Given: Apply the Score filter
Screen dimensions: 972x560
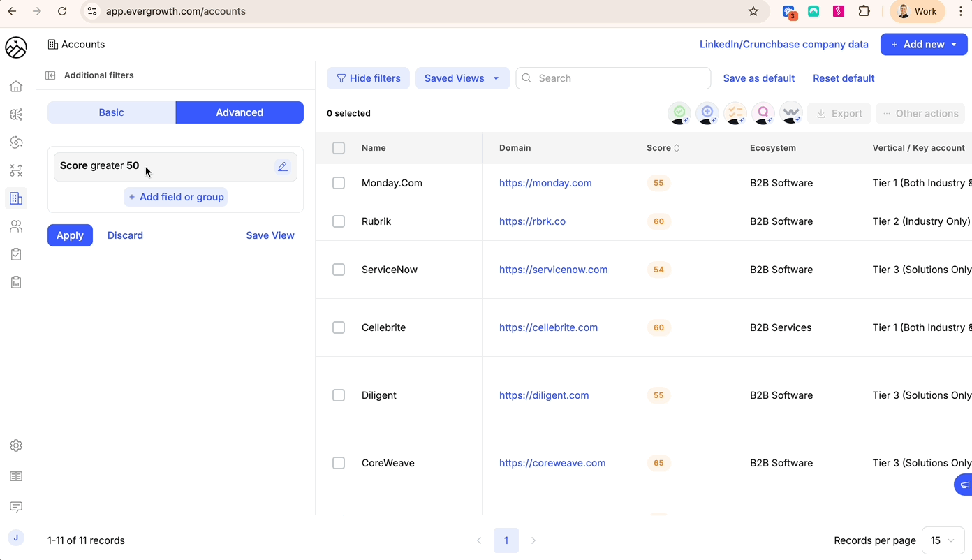Looking at the screenshot, I should pyautogui.click(x=70, y=235).
